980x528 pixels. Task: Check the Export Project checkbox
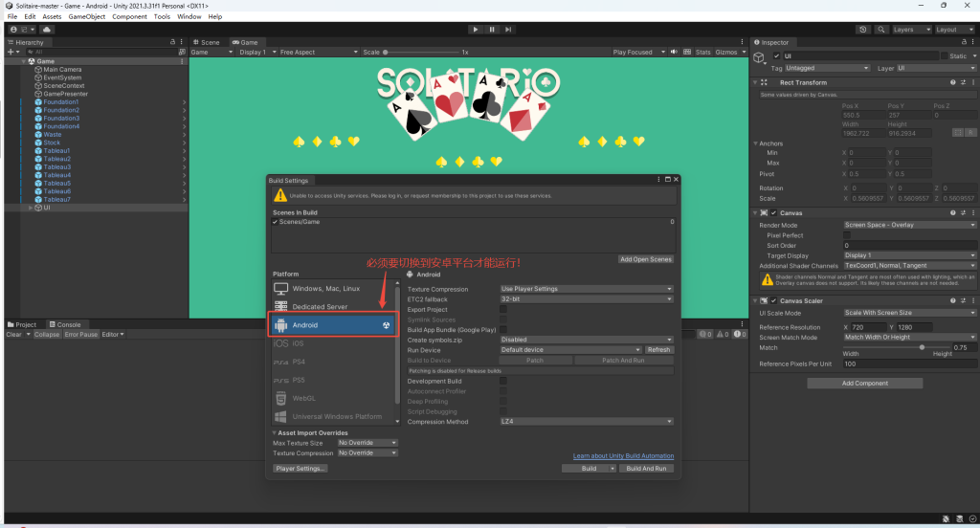503,310
